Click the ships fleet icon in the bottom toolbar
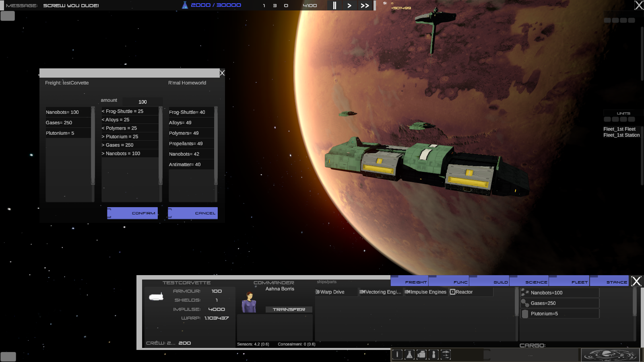 point(446,354)
